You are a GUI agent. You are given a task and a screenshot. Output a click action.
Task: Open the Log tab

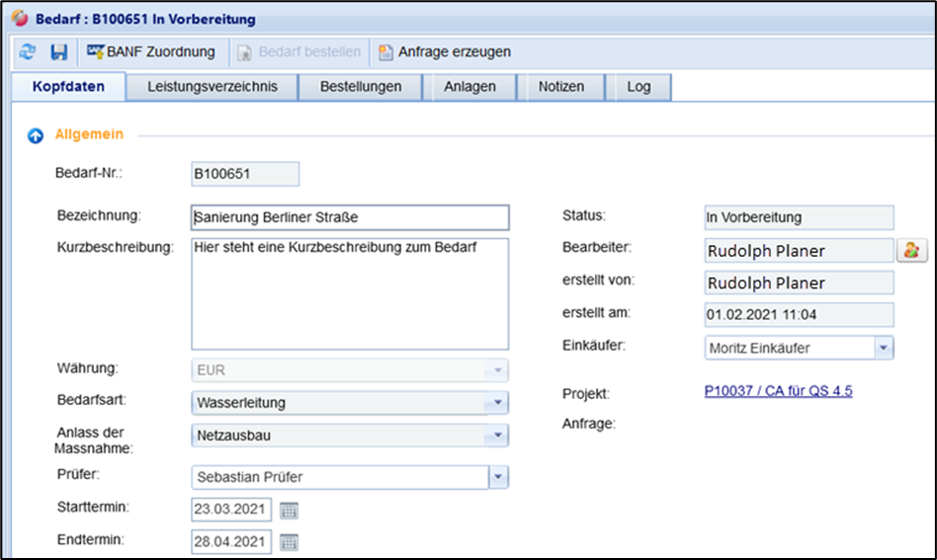pyautogui.click(x=639, y=87)
